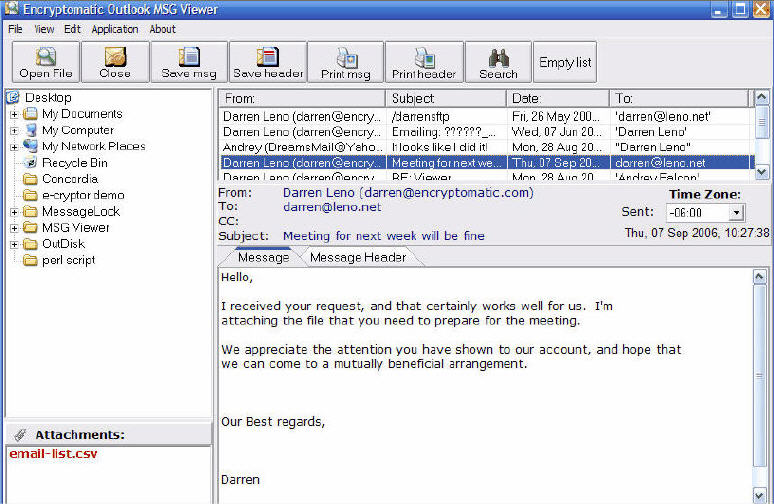Select the message with subject /darrensftp
Image resolution: width=774 pixels, height=504 pixels.
(486, 116)
